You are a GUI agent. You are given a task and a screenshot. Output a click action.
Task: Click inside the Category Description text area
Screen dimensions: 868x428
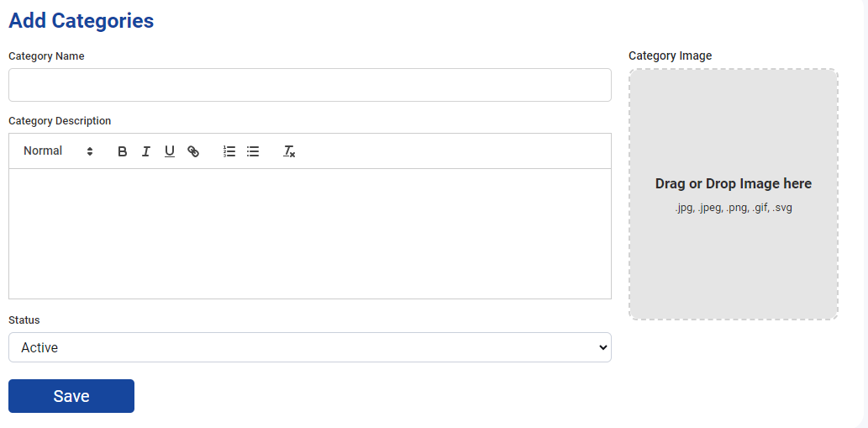click(310, 234)
